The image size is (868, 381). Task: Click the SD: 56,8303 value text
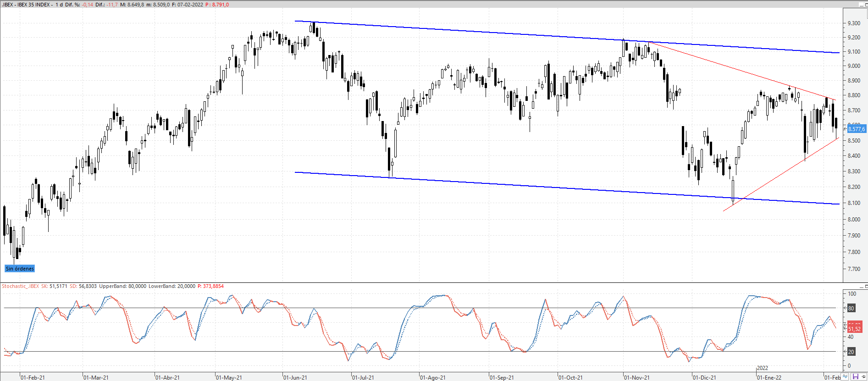[x=83, y=286]
